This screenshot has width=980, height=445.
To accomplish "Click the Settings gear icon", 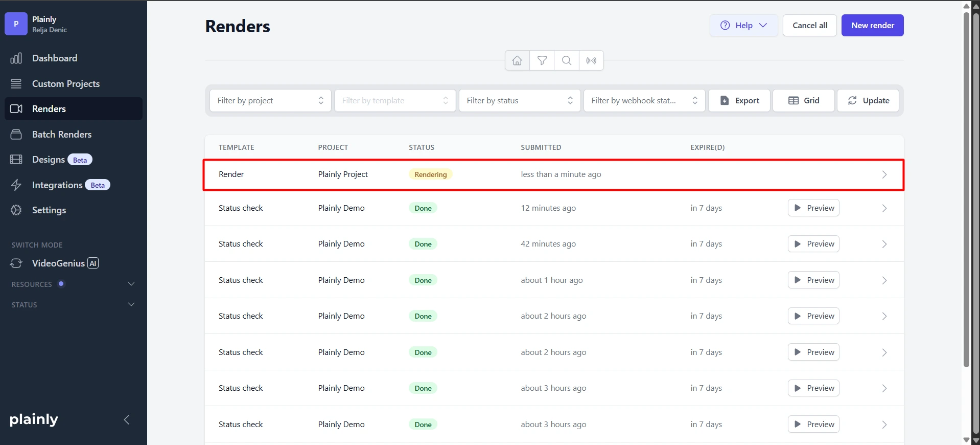I will [16, 210].
